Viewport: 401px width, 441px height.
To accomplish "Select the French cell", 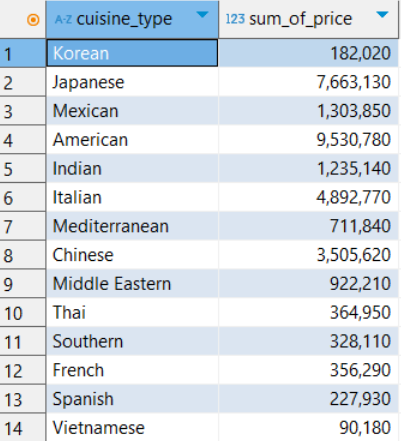I will [x=132, y=370].
